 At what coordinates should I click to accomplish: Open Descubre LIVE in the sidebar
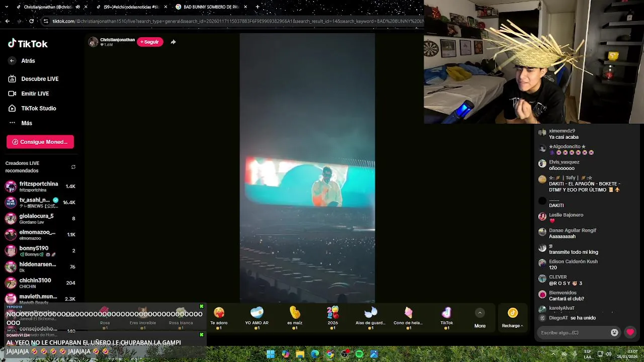coord(40,79)
